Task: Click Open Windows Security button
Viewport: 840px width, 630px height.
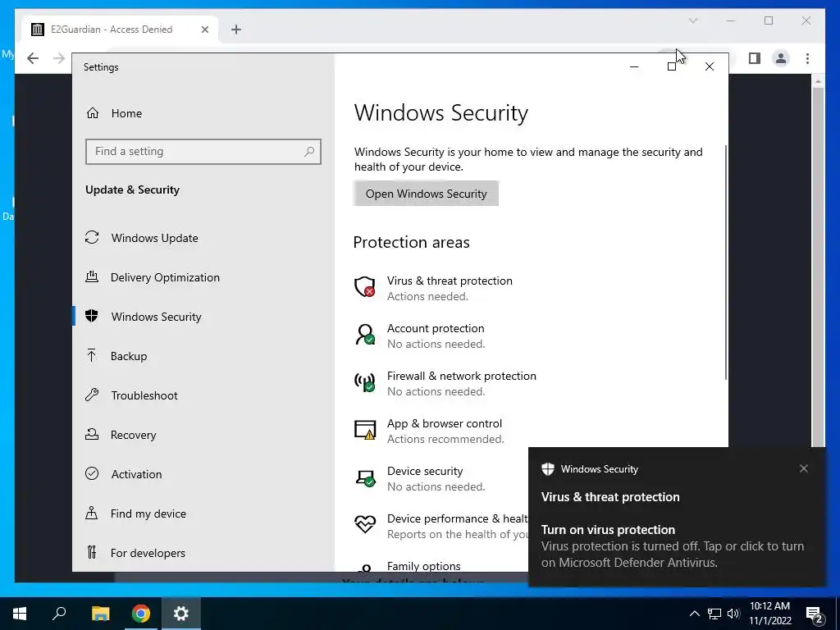Action: click(426, 194)
